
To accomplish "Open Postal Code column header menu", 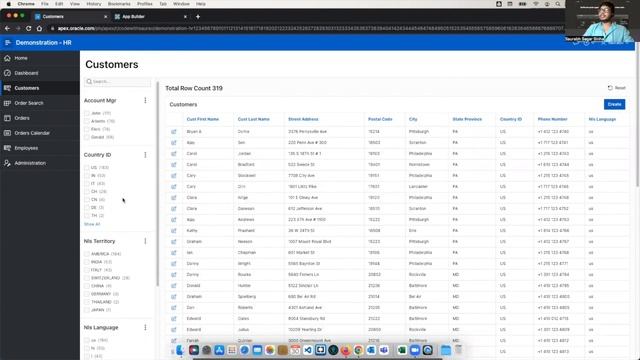I will point(380,119).
